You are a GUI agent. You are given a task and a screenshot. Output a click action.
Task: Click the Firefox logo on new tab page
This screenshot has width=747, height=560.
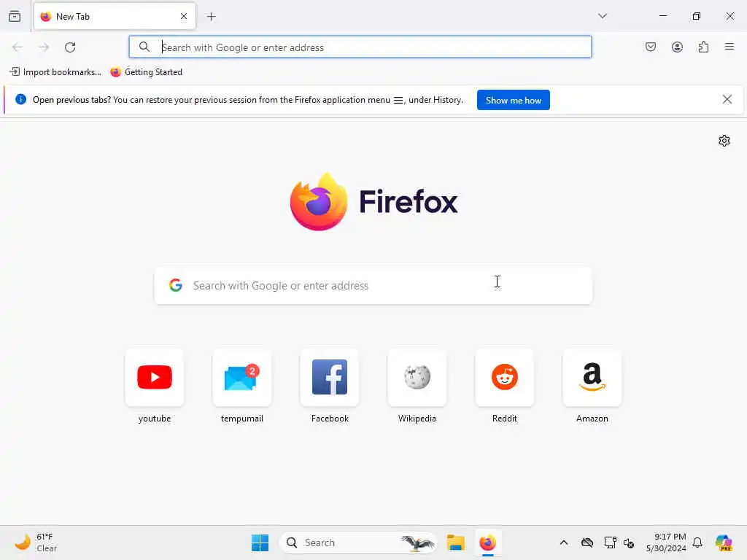(x=373, y=202)
